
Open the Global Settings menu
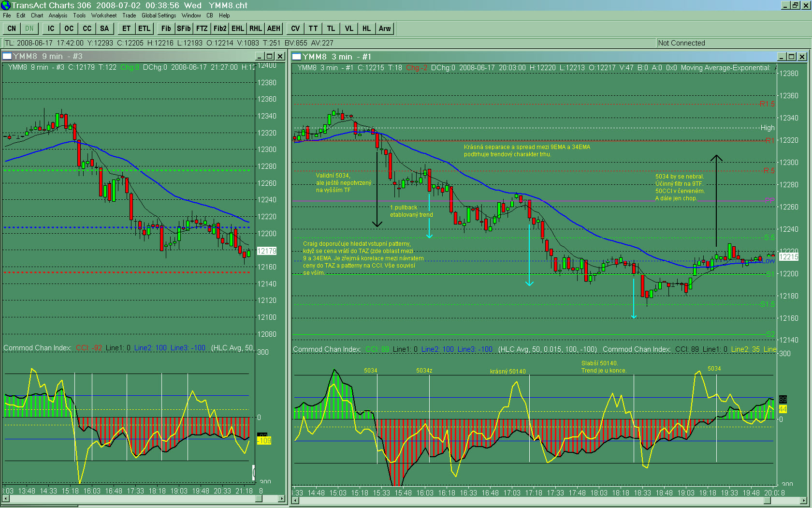[x=159, y=15]
